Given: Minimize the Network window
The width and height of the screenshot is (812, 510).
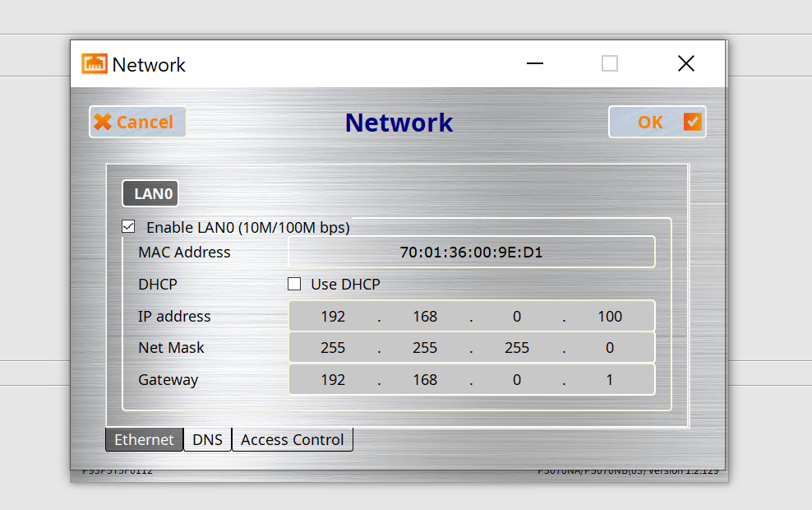Looking at the screenshot, I should click(535, 64).
